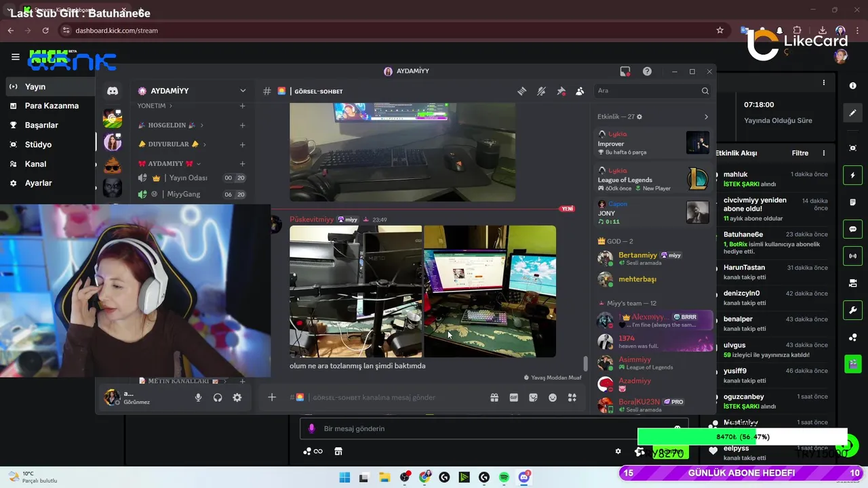
Task: Bookmark this page with Chrome star icon
Action: (x=720, y=30)
